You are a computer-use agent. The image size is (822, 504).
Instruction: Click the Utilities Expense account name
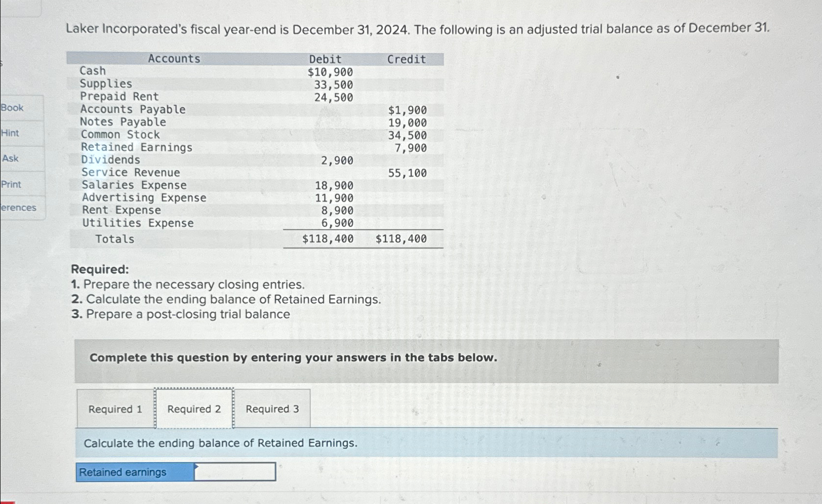[138, 223]
